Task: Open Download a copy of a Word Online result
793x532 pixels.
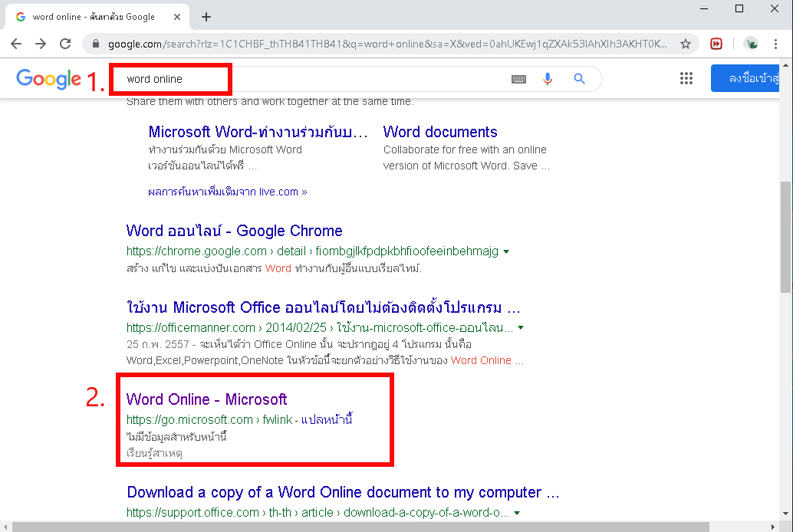Action: pos(343,492)
